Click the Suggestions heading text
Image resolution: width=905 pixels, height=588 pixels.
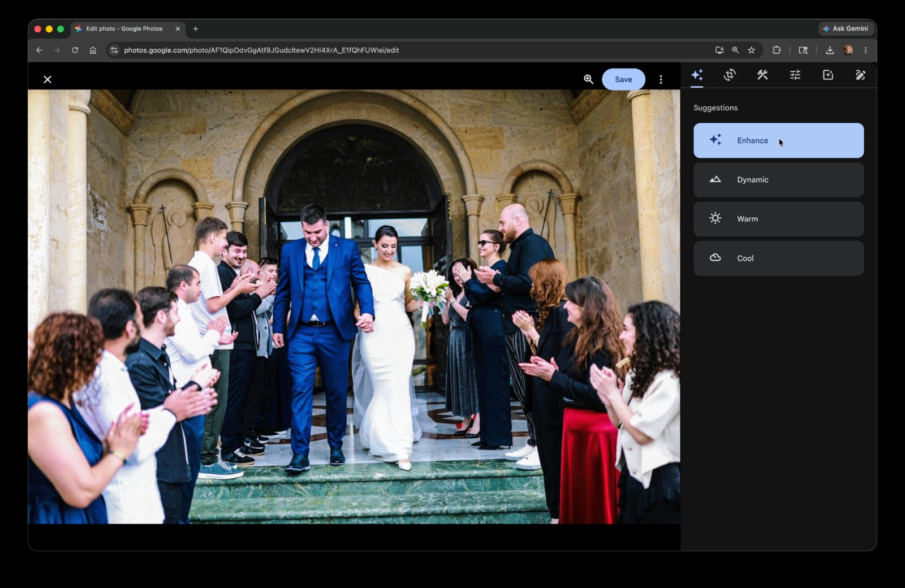click(x=716, y=108)
